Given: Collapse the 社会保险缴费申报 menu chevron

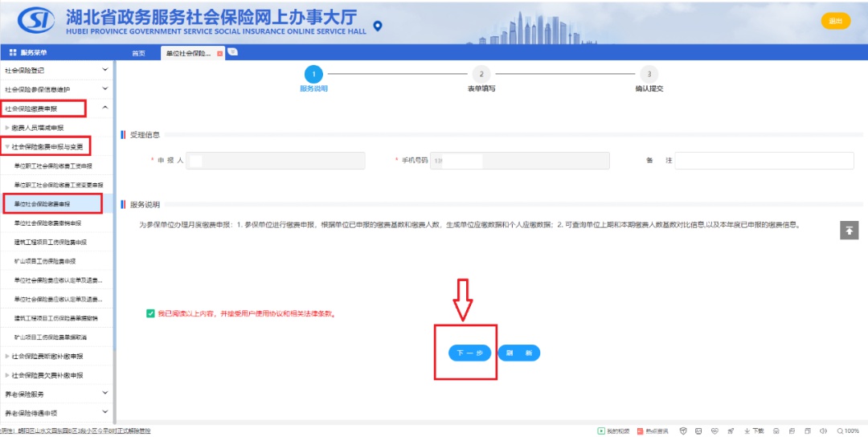Looking at the screenshot, I should point(105,108).
